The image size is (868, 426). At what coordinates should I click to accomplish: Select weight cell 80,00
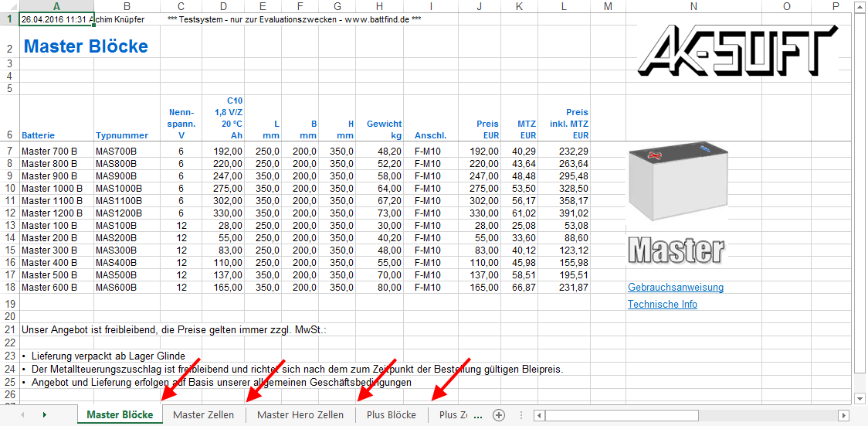click(x=380, y=288)
